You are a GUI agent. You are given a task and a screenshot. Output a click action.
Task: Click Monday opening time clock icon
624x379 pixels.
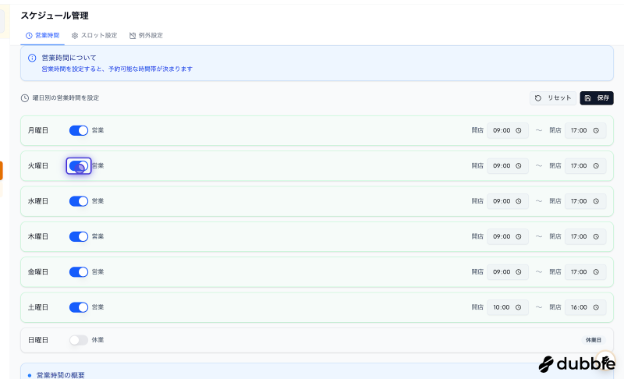[x=519, y=131]
